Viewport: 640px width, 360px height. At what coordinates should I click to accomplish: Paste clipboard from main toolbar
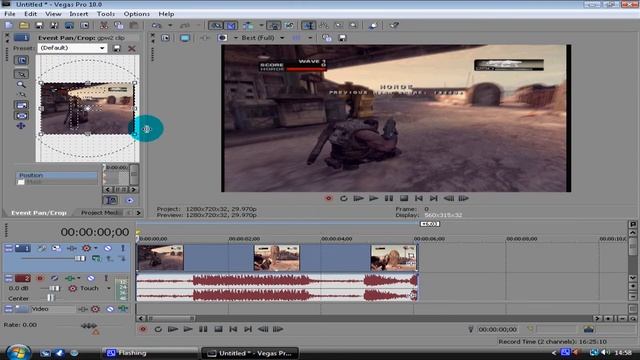[133, 25]
